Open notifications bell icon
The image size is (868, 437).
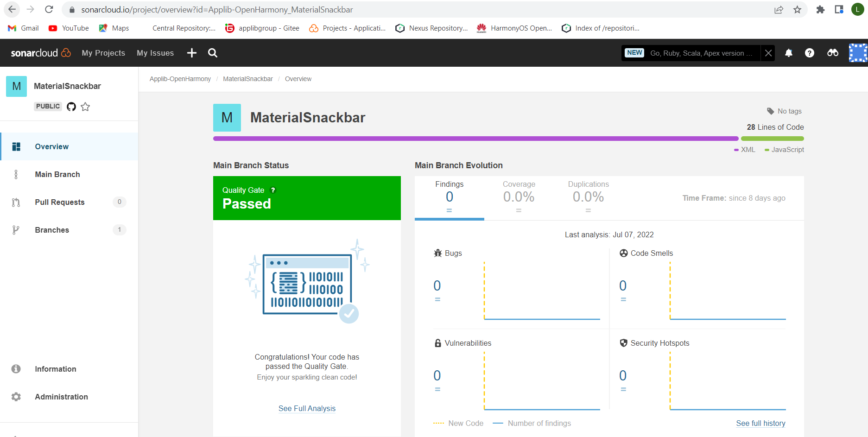coord(789,53)
